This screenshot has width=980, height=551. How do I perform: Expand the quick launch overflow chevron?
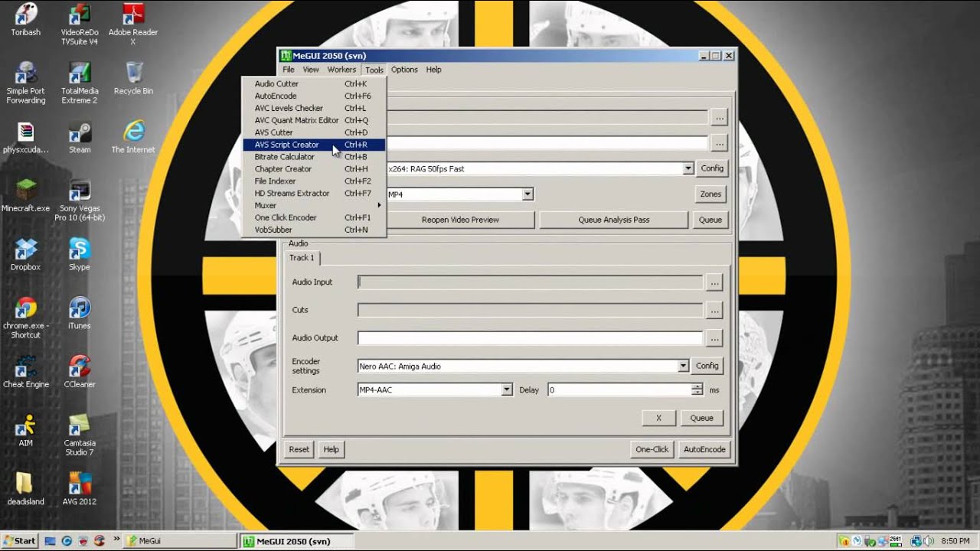[117, 540]
